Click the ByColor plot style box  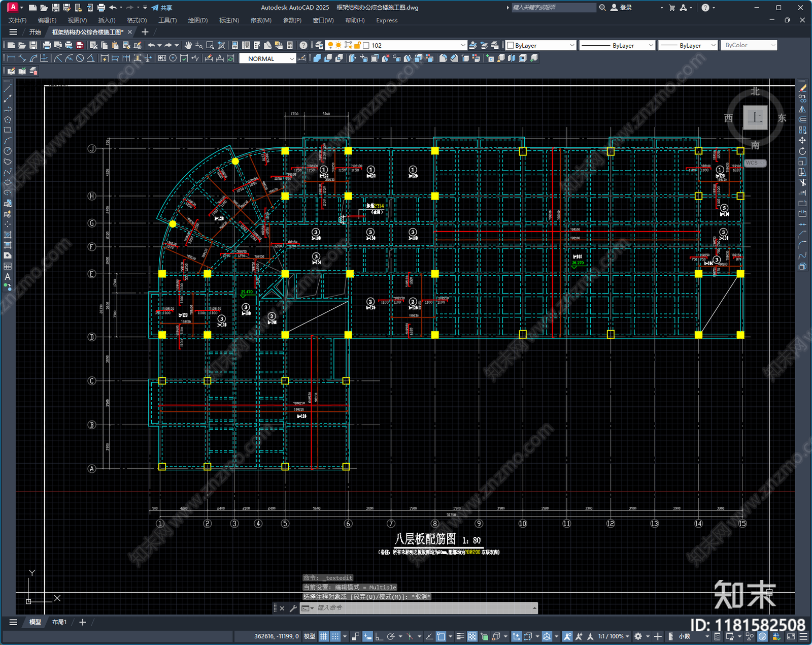(x=749, y=45)
